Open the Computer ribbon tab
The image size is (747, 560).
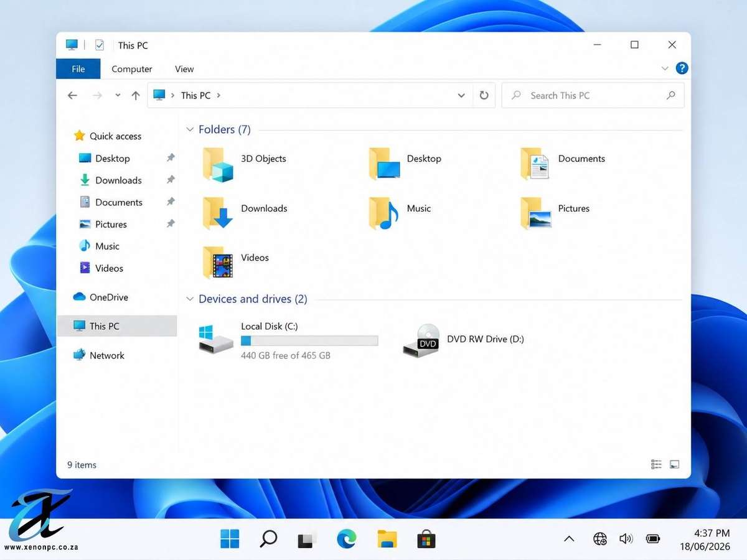pos(132,69)
